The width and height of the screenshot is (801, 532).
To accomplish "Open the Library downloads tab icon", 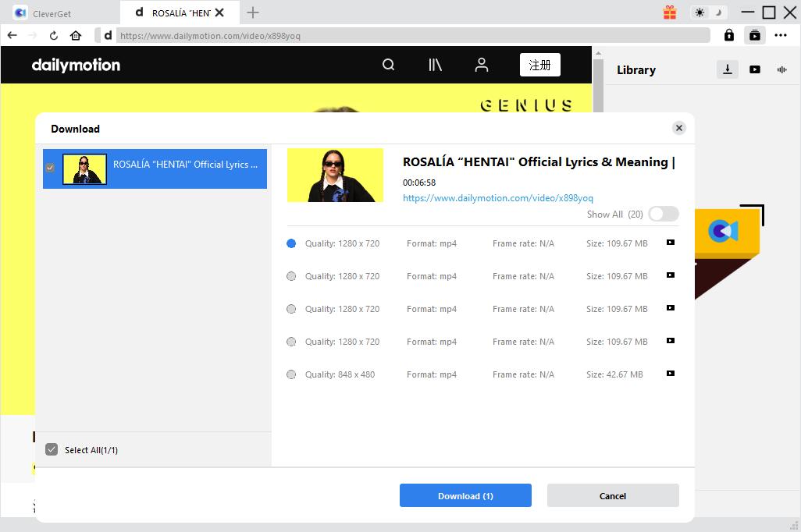I will point(728,69).
